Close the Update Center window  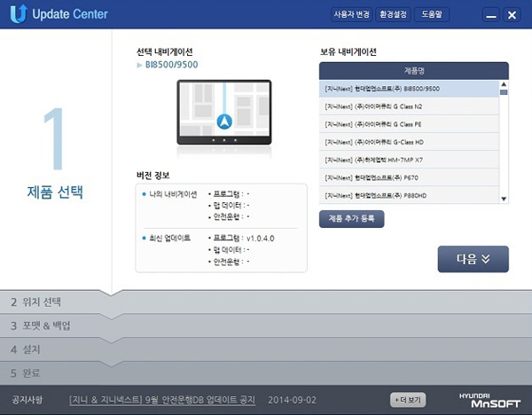tap(512, 15)
